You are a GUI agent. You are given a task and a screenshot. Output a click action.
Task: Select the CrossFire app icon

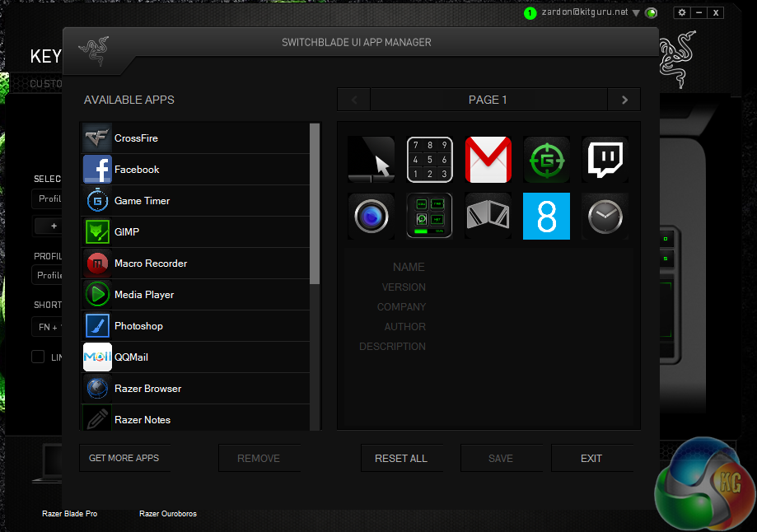pos(97,138)
